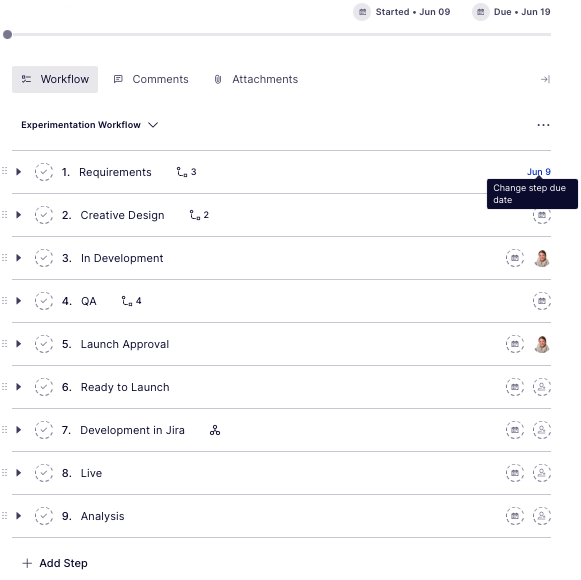Click the assignee placeholder icon for Analysis step
Screen dimensions: 581x580
pyautogui.click(x=542, y=516)
